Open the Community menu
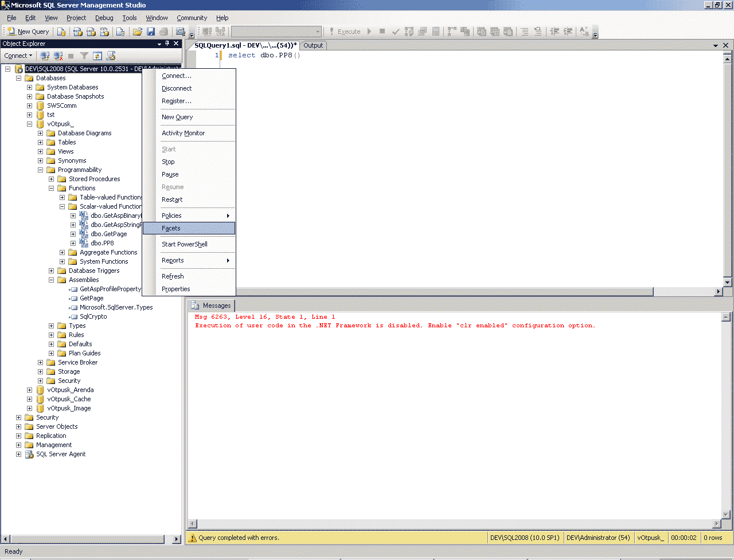Image resolution: width=734 pixels, height=560 pixels. pyautogui.click(x=192, y=18)
